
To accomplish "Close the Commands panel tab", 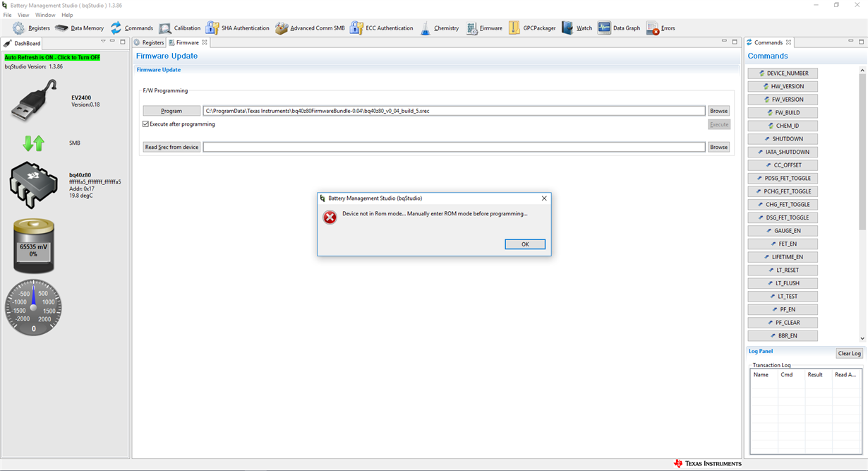I will (788, 42).
